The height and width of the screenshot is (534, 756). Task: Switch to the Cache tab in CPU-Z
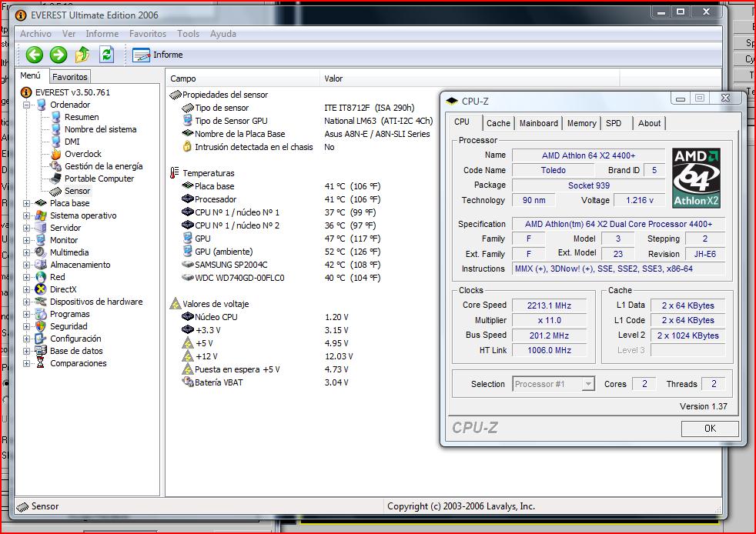498,123
